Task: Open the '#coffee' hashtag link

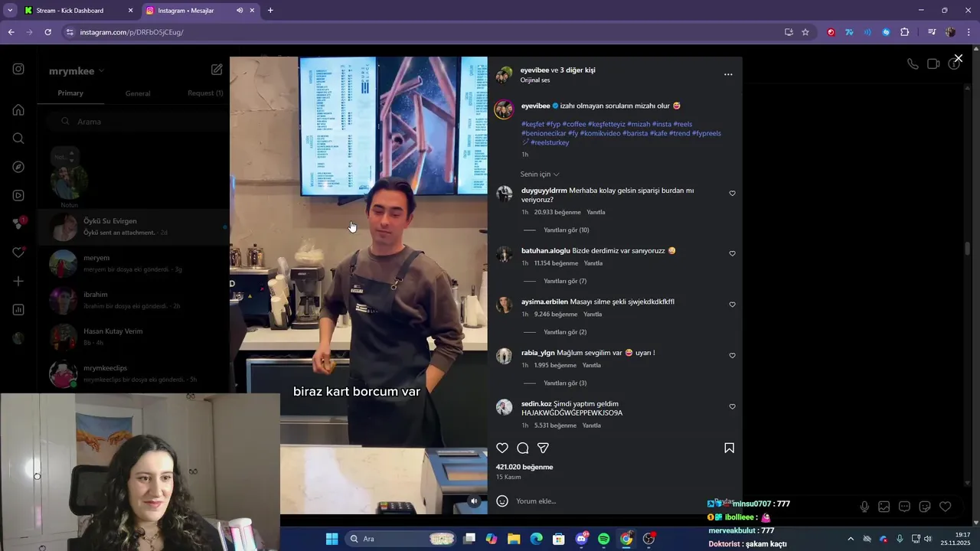Action: pyautogui.click(x=574, y=124)
